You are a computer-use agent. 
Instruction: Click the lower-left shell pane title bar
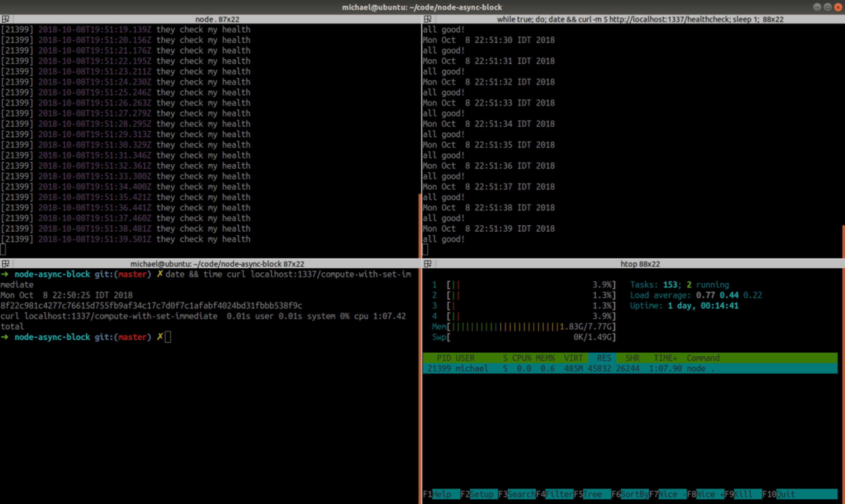click(x=217, y=264)
